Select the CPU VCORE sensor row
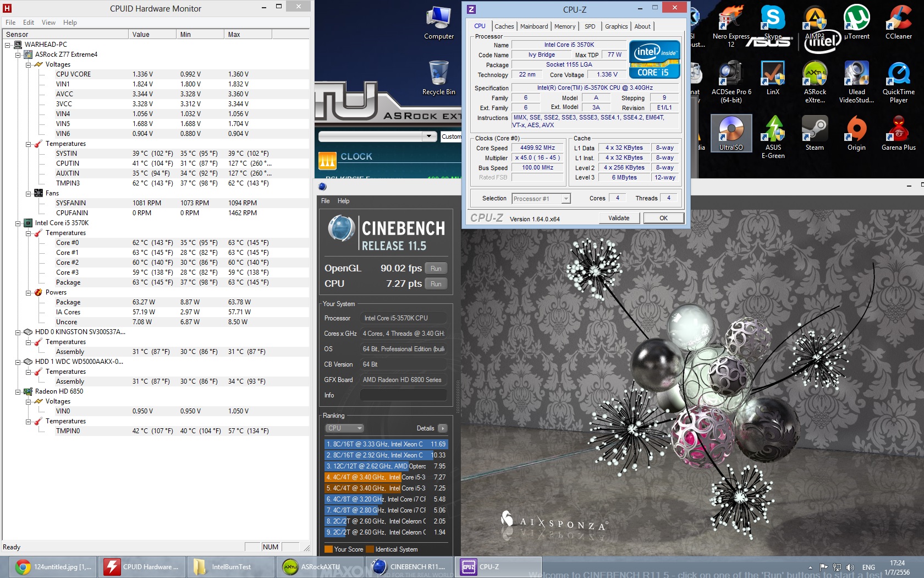The image size is (924, 578). (156, 74)
